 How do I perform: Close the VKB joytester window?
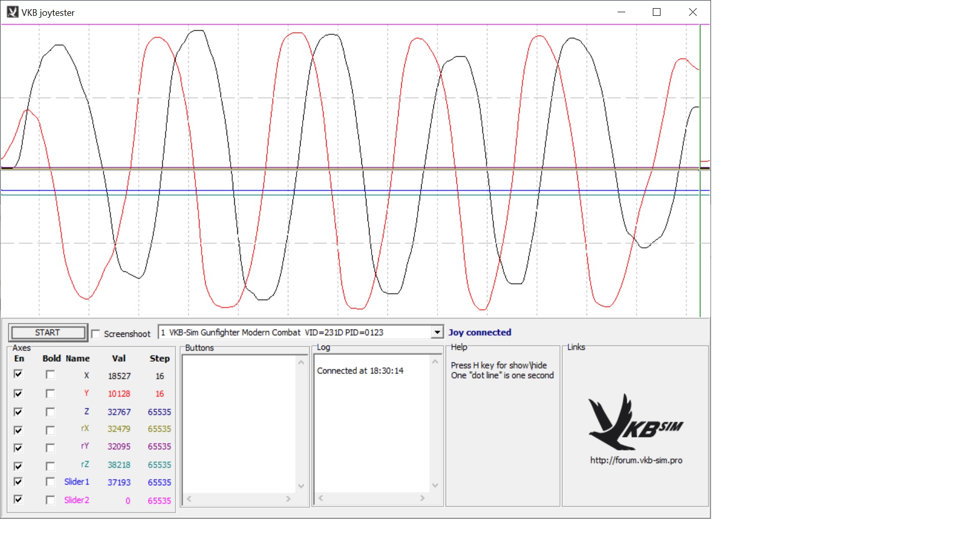click(x=693, y=12)
